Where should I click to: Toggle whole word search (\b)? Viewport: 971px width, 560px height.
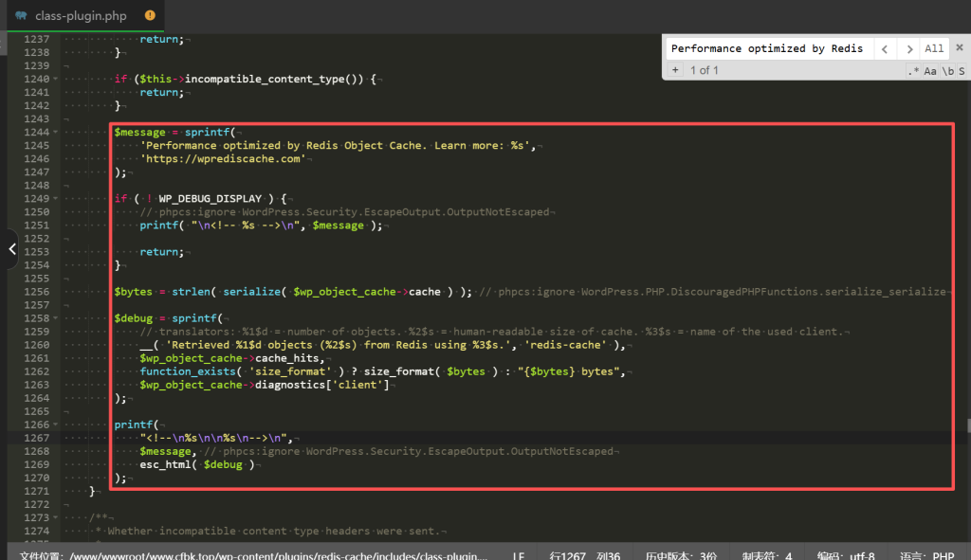[x=946, y=71]
